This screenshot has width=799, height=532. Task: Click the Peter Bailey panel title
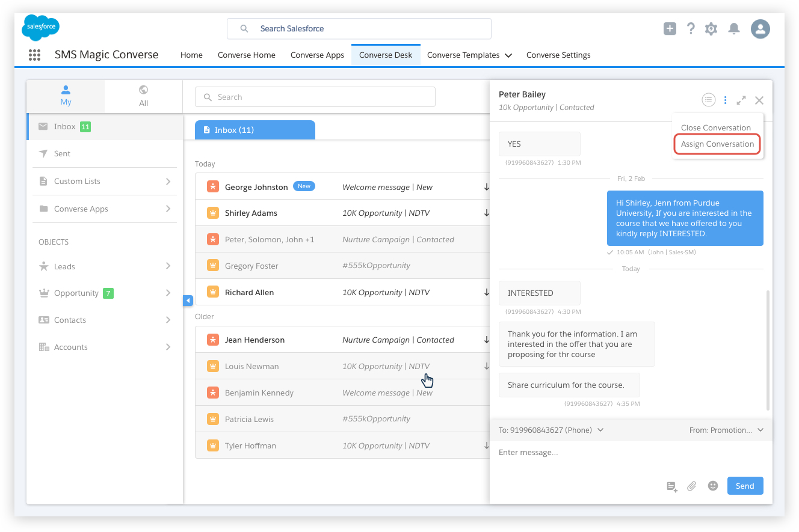coord(522,94)
